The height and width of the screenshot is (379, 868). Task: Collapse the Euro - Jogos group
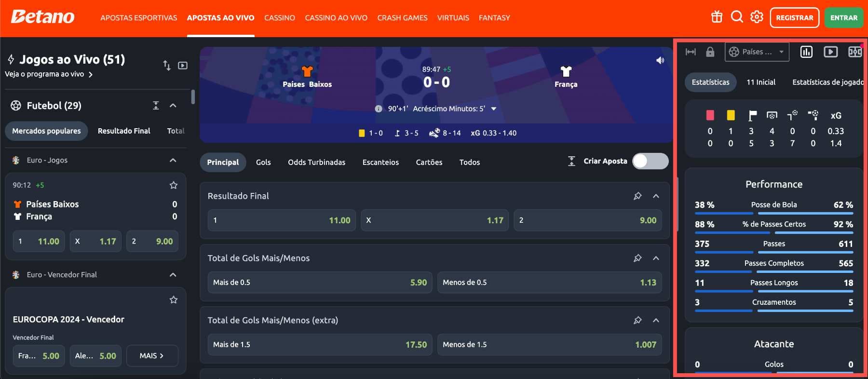tap(173, 160)
